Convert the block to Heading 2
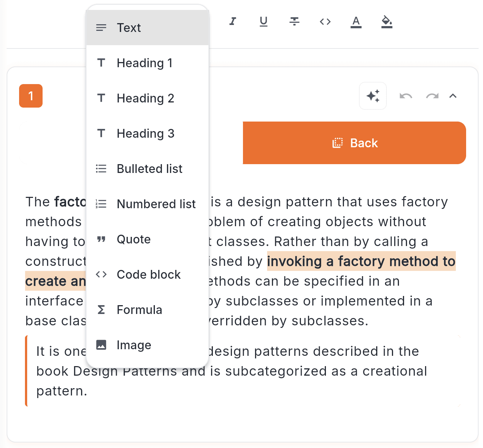 click(x=145, y=98)
